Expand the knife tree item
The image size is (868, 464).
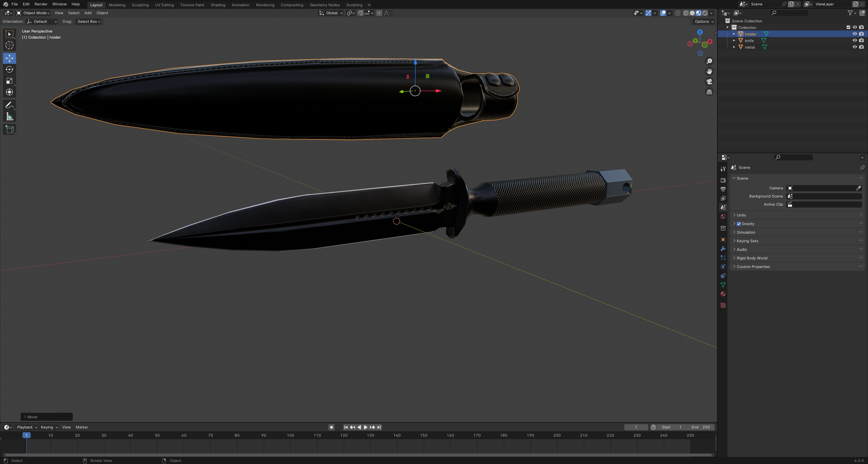[x=734, y=40]
